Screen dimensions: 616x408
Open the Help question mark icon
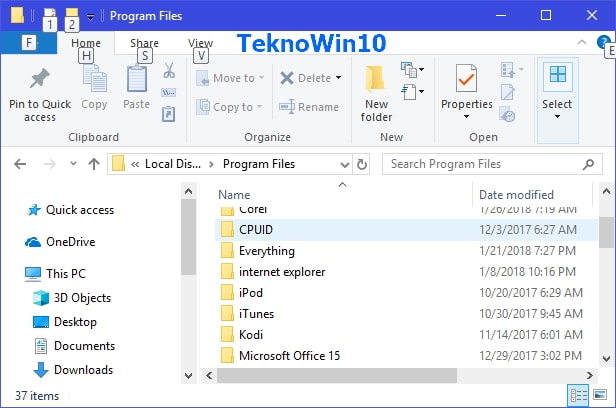[603, 42]
